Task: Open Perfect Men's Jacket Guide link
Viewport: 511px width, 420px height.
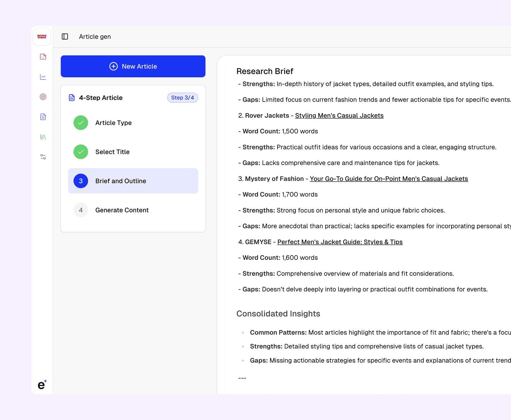Action: [x=340, y=242]
